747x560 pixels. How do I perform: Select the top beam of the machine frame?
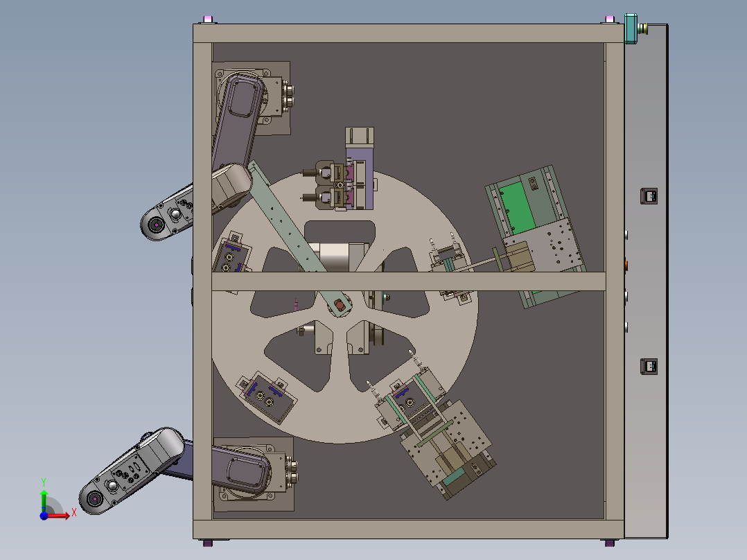(408, 33)
